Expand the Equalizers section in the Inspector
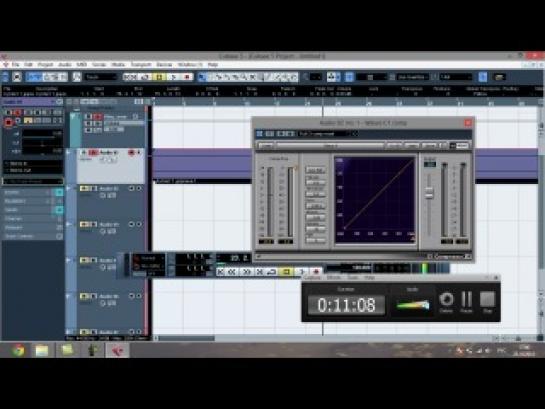 (x=33, y=201)
